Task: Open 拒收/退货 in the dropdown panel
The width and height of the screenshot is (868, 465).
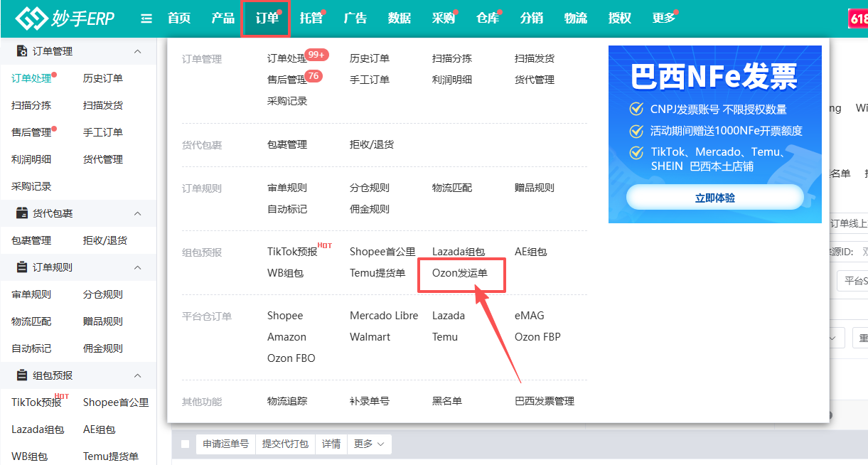Action: coord(372,144)
